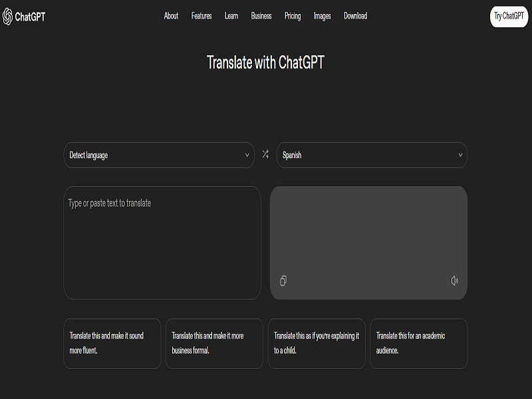
Task: Navigate to Features
Action: tap(201, 15)
